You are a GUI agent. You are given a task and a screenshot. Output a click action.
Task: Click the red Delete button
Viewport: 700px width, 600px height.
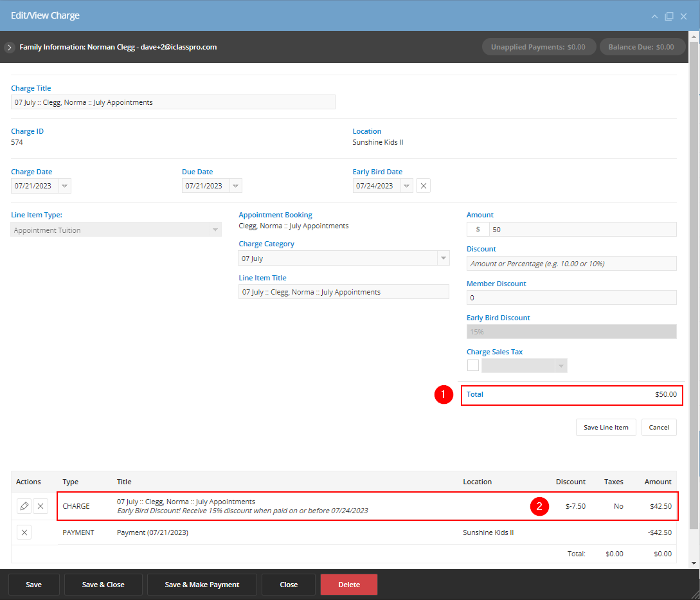click(348, 585)
